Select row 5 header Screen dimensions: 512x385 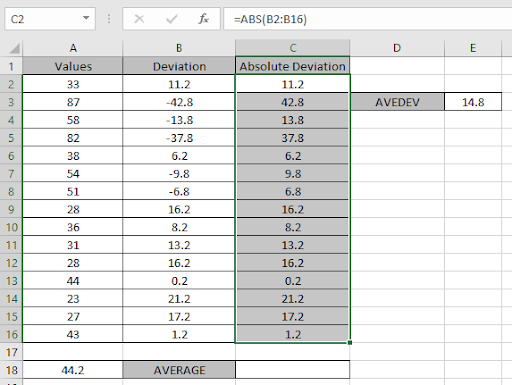tap(11, 138)
